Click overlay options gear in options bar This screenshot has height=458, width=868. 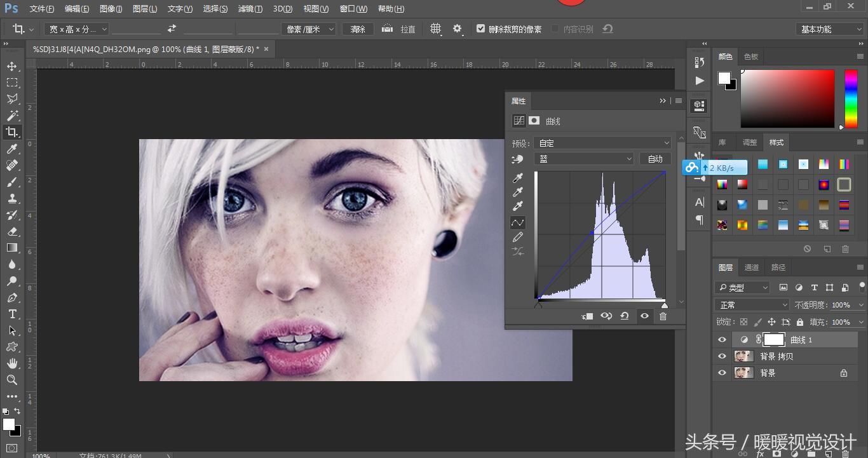(458, 29)
